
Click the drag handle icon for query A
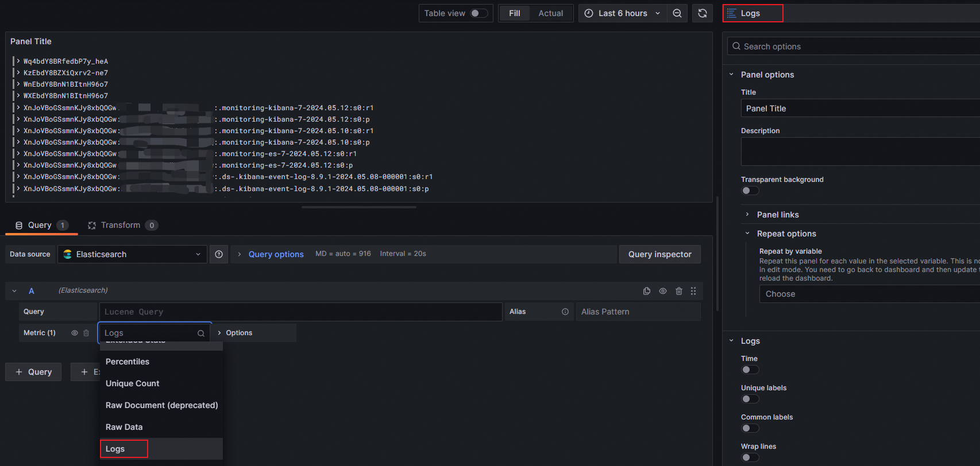point(693,291)
